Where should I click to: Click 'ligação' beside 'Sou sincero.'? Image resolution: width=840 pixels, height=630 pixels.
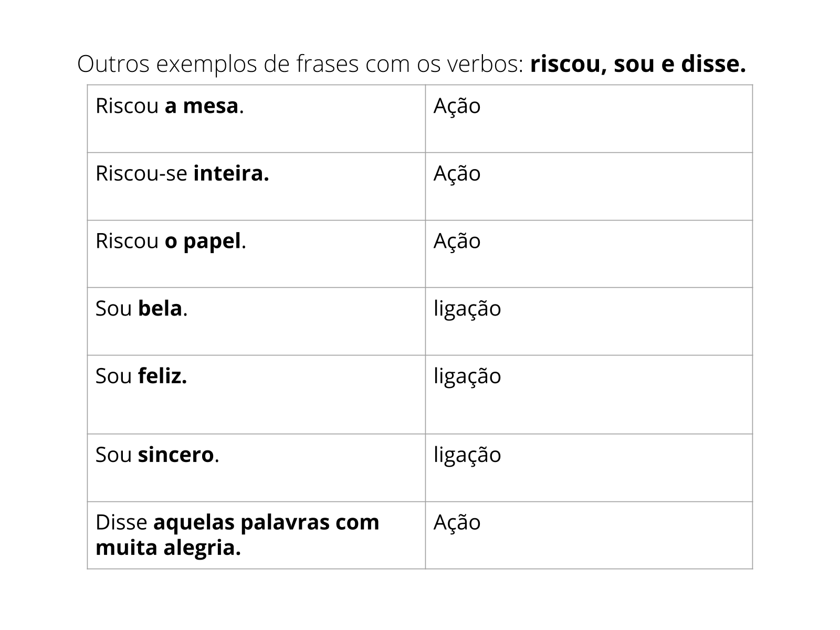tap(467, 455)
